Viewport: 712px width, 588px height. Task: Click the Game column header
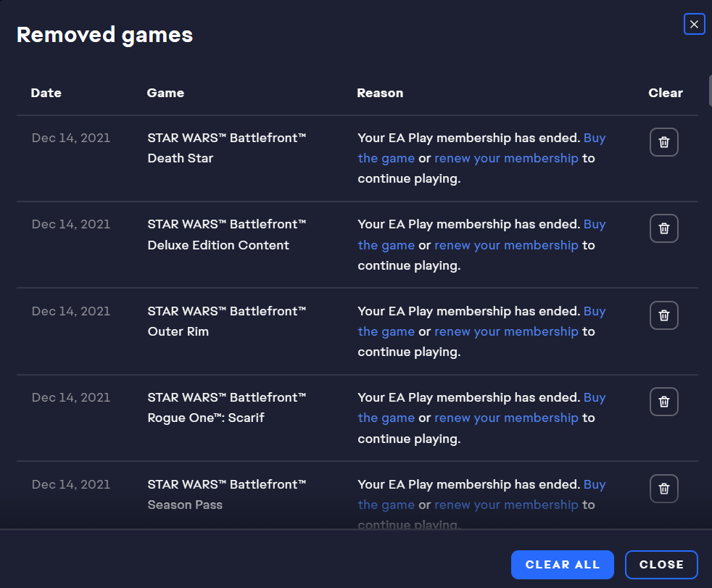point(165,93)
